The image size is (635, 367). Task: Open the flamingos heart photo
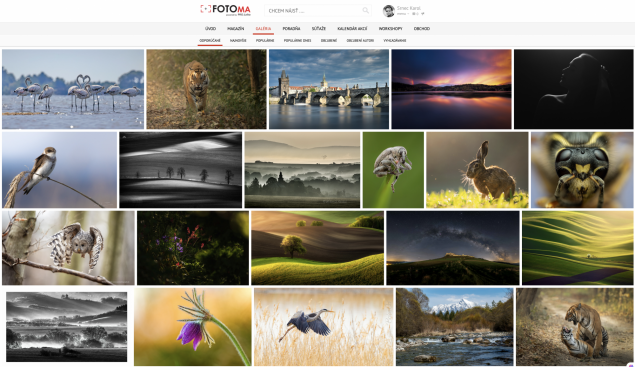pos(73,89)
